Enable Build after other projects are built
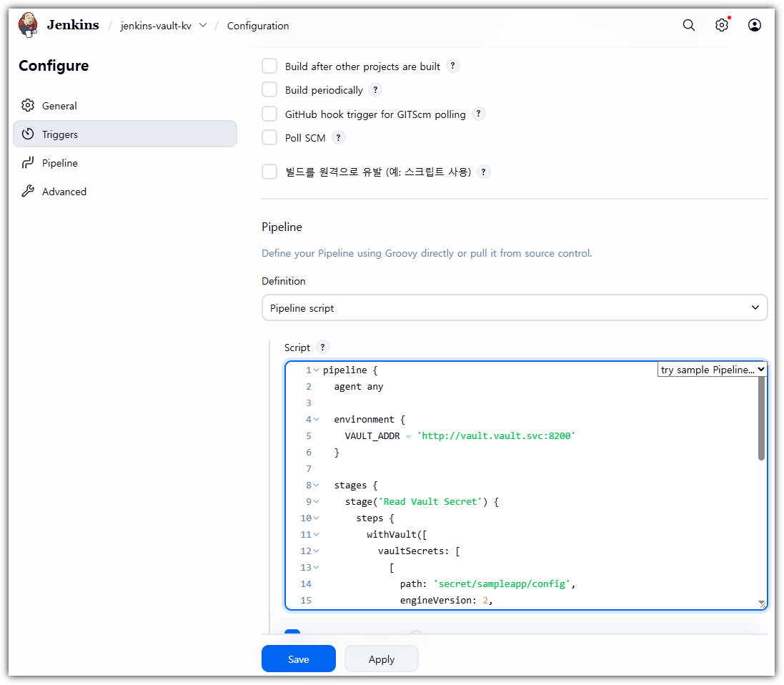Image resolution: width=784 pixels, height=685 pixels. (269, 66)
